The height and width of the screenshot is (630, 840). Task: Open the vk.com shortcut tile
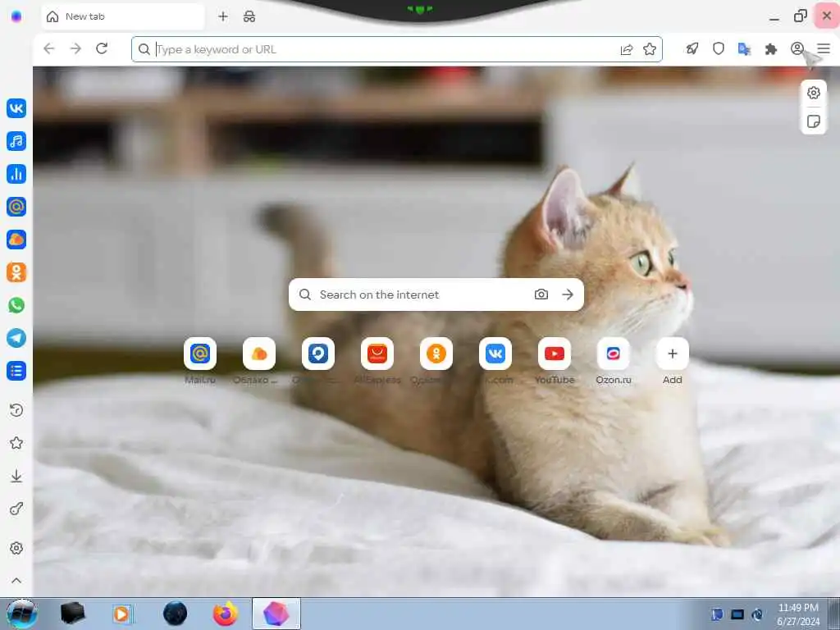(x=495, y=354)
